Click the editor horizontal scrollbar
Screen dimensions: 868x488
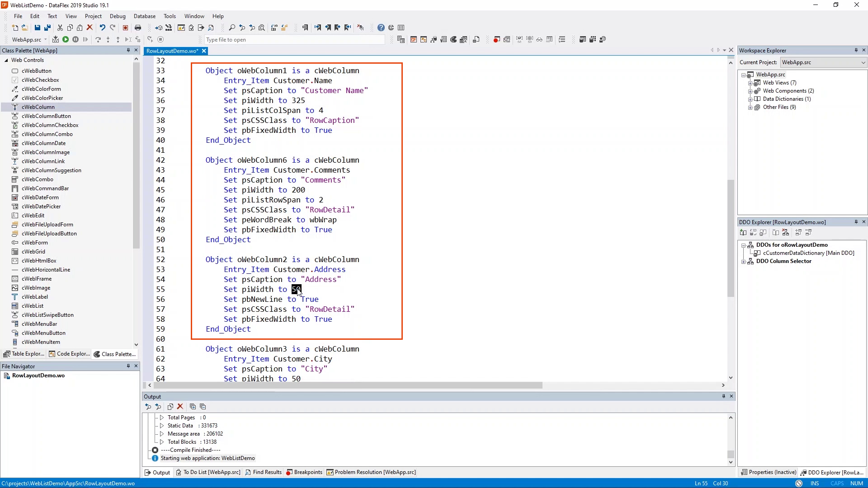point(348,385)
